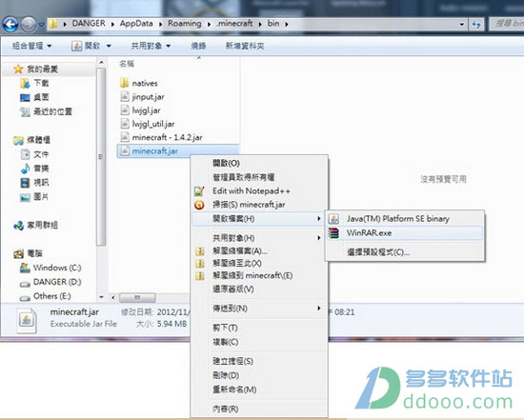This screenshot has width=524, height=420.
Task: Choose Edit with Notepad++ entry
Action: coord(259,190)
